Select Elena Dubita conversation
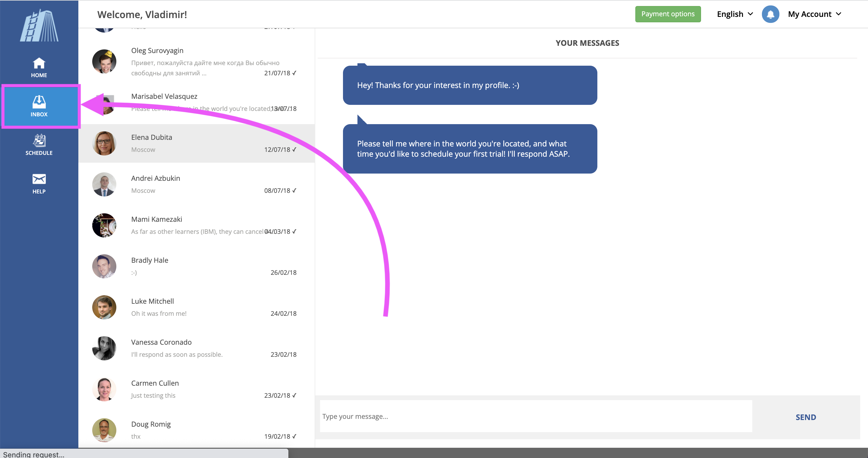 (197, 143)
